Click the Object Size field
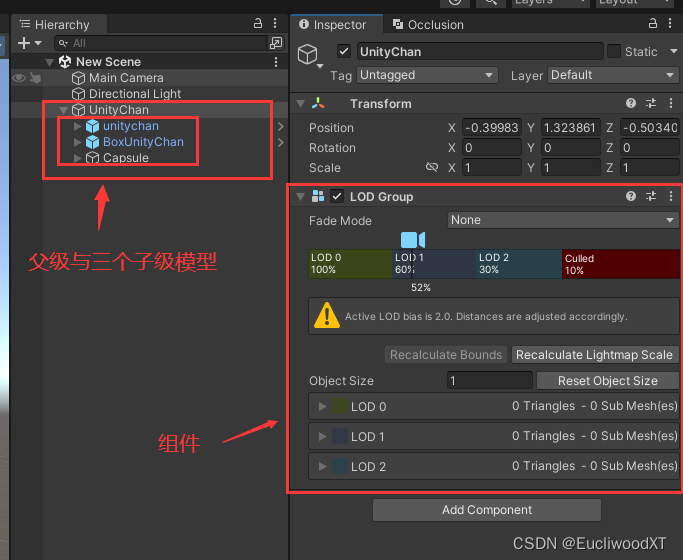 [x=490, y=381]
